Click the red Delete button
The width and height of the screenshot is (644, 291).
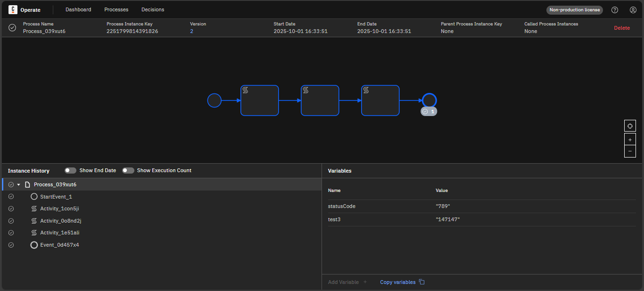(x=621, y=28)
